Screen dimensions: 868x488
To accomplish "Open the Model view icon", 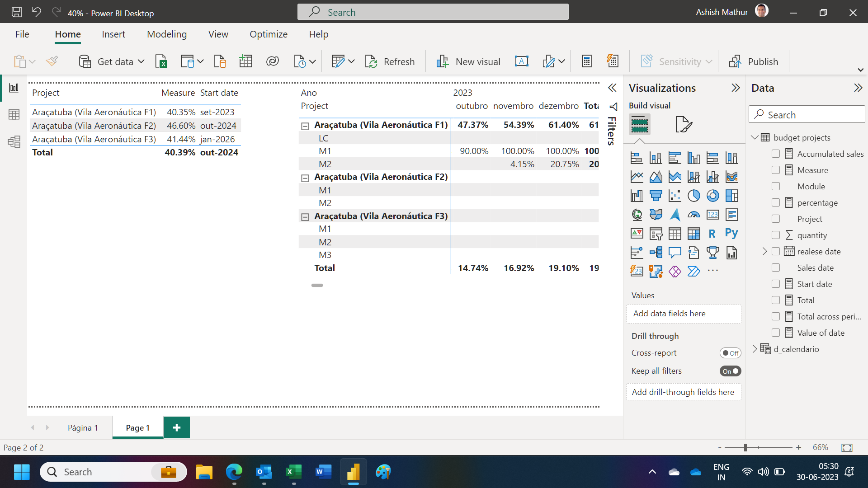I will click(x=14, y=142).
